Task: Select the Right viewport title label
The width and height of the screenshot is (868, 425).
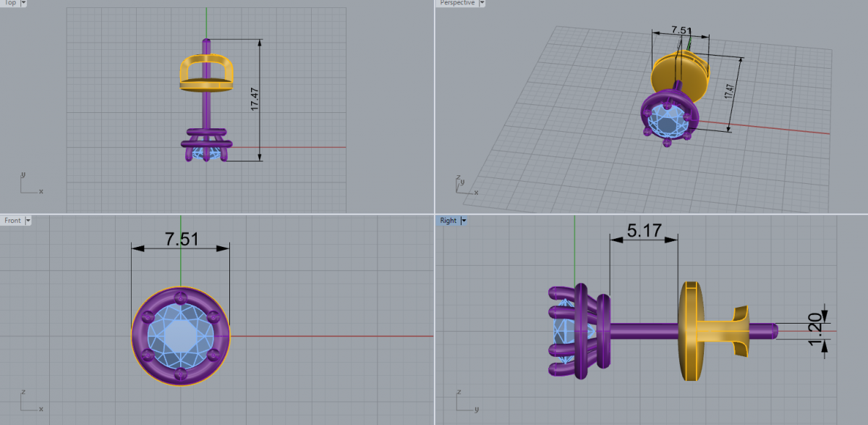Action: coord(448,221)
